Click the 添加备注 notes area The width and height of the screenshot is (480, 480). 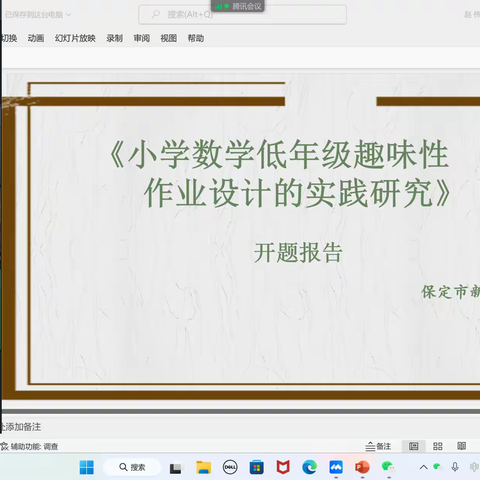click(21, 427)
